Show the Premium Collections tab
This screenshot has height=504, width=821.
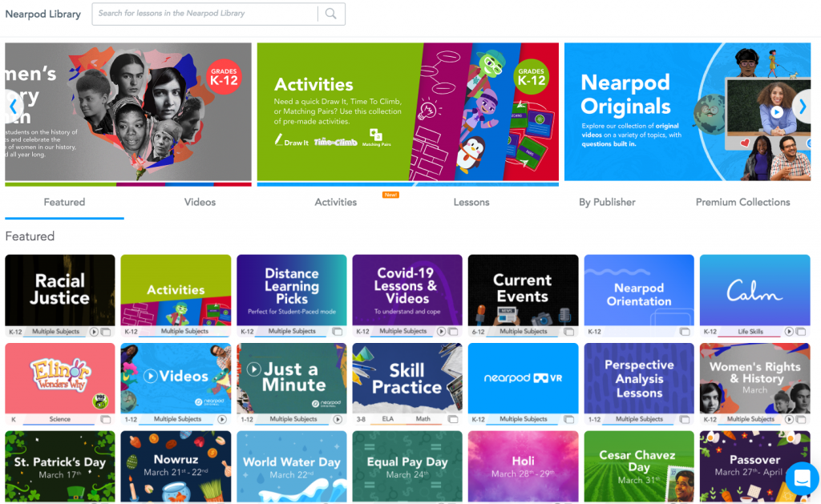[x=742, y=202]
